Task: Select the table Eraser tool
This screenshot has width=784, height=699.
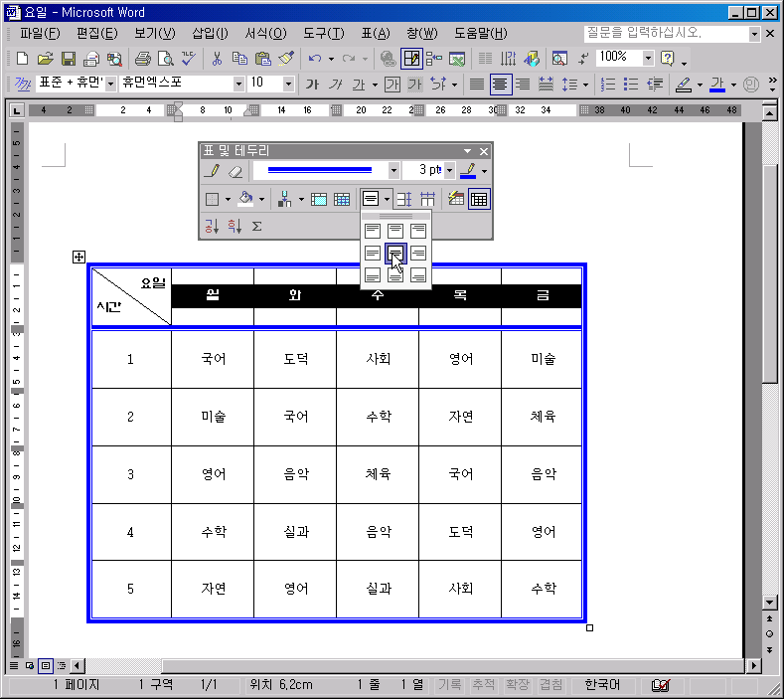Action: tap(235, 171)
